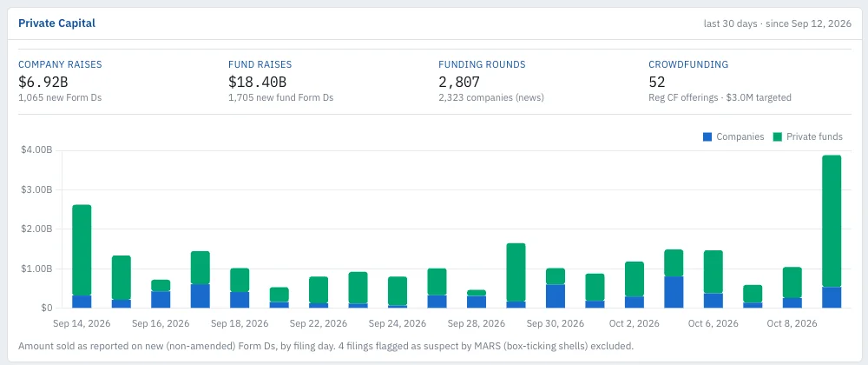Click the blue bar segment above Sep 30, 2026
This screenshot has width=868, height=365.
tap(556, 296)
